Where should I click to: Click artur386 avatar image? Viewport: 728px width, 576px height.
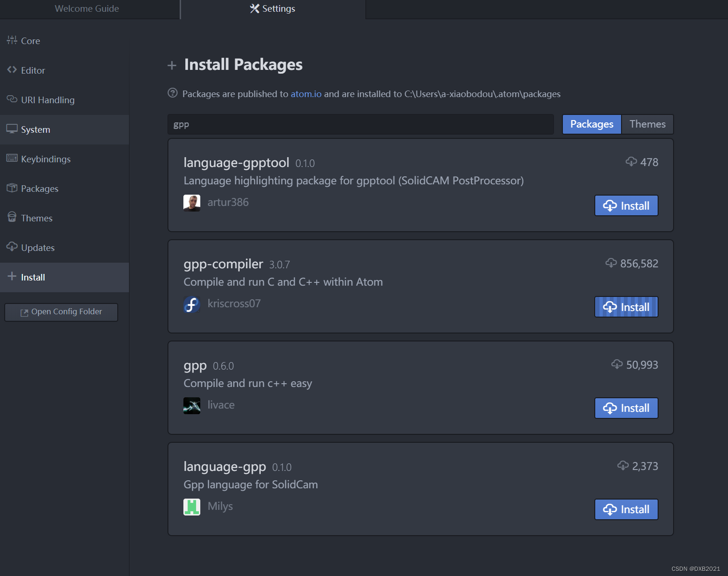[x=192, y=203]
